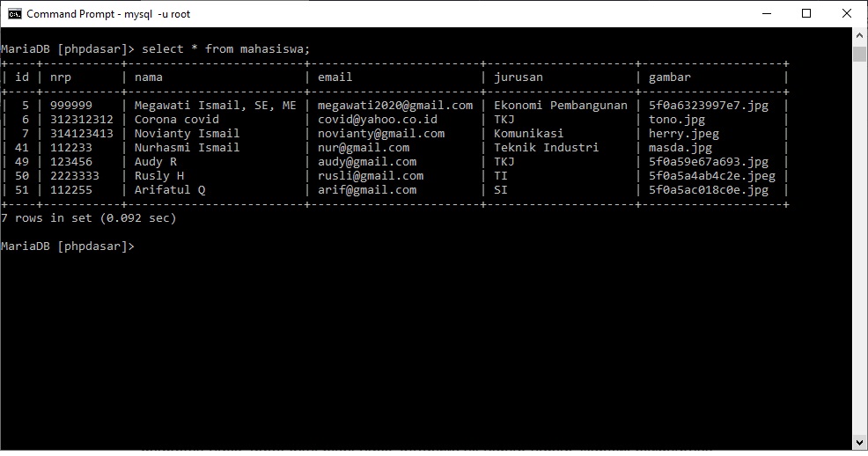The image size is (868, 456).
Task: Click the 'select * from mahasiswa;' command text
Action: (x=226, y=49)
